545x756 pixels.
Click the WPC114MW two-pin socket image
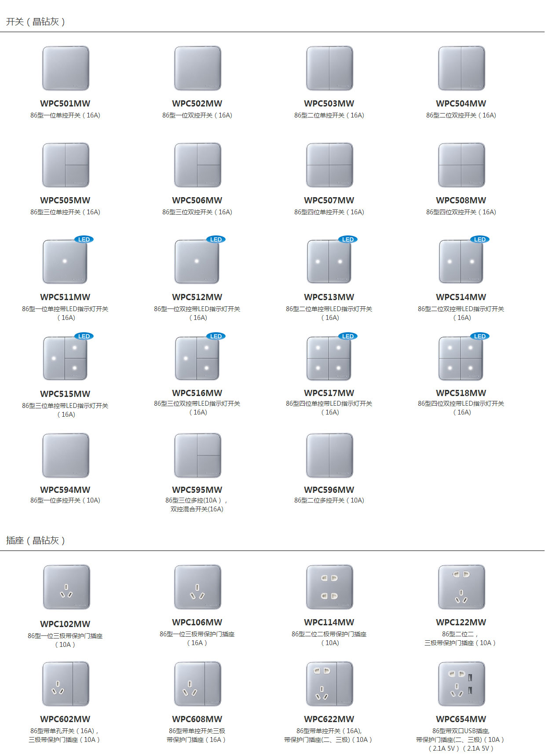click(329, 587)
